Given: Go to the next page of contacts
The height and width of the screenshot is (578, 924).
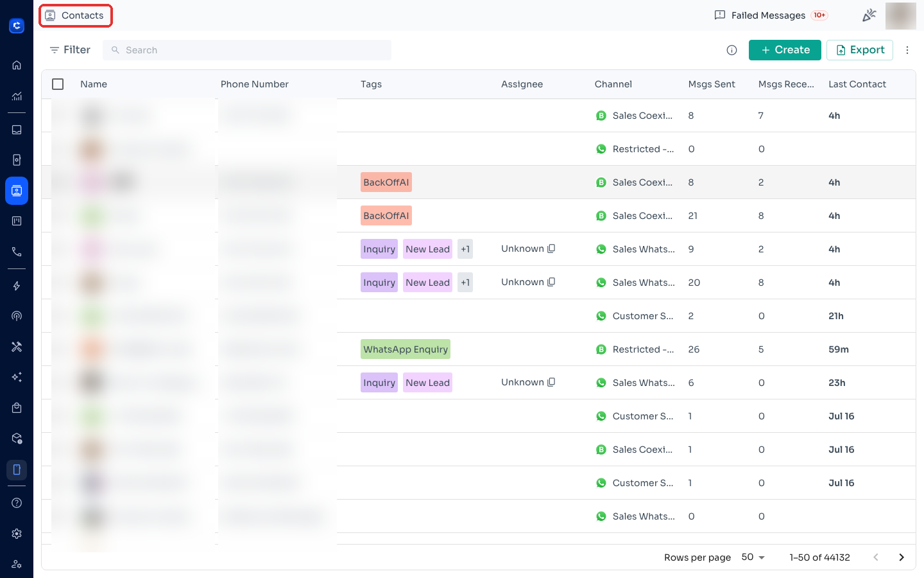Looking at the screenshot, I should [902, 557].
